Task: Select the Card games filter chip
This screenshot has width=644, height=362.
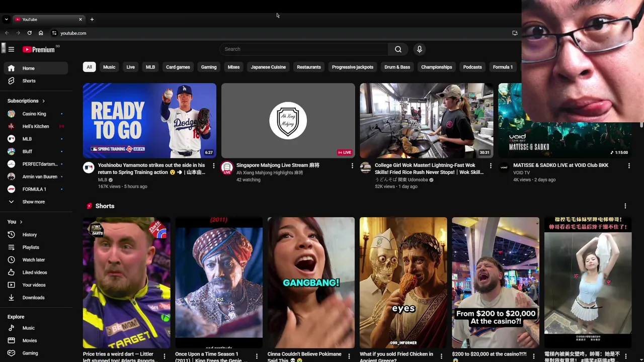Action: click(x=178, y=67)
